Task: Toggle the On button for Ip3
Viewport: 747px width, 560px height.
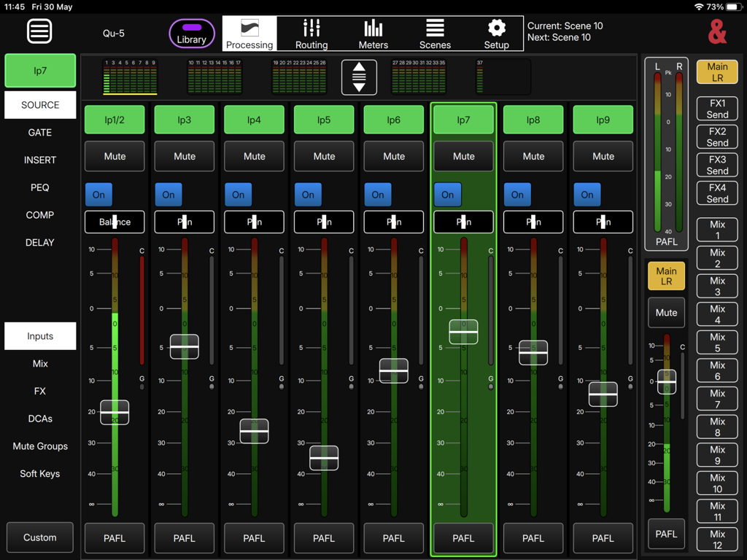Action: tap(169, 195)
